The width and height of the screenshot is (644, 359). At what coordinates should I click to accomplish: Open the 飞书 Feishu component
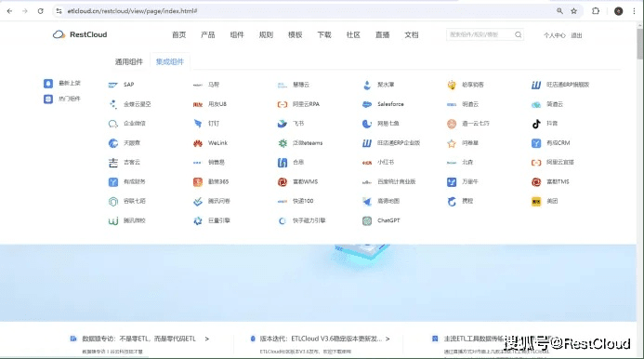[291, 124]
